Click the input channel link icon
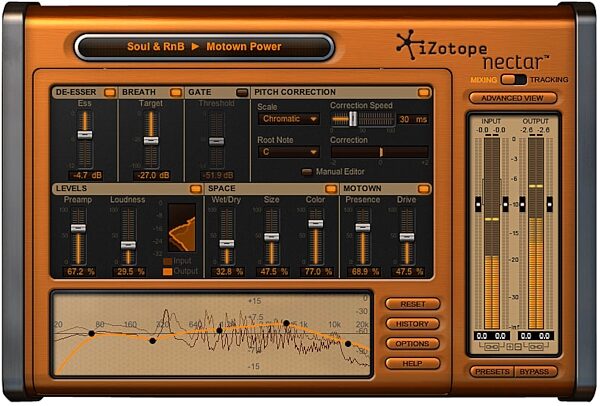The height and width of the screenshot is (406, 600). coord(492,347)
